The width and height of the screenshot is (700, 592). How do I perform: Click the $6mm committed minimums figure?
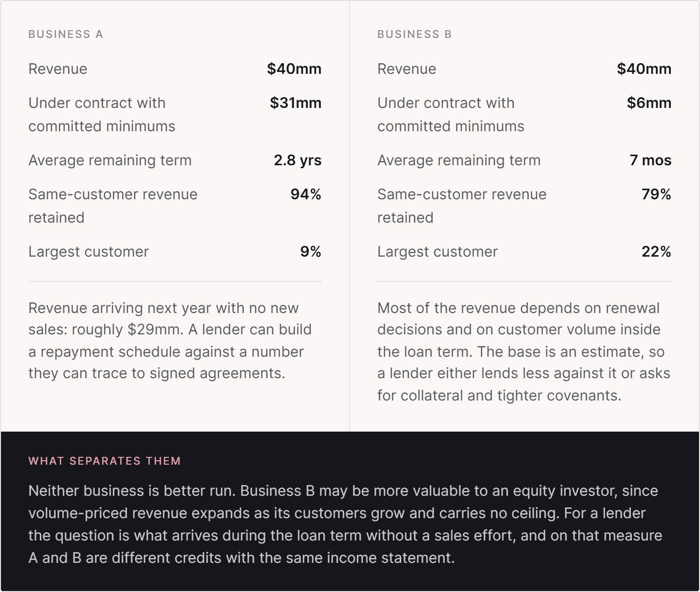point(649,103)
